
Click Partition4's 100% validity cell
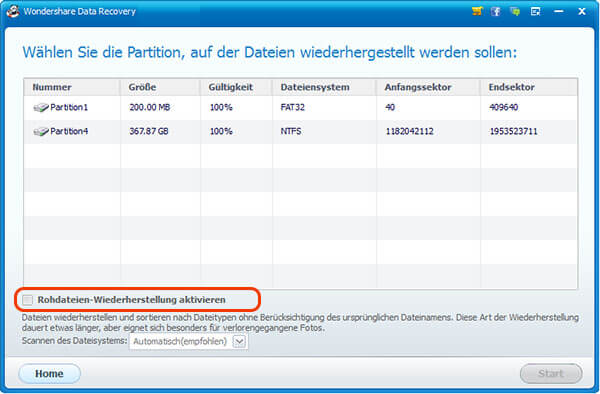point(221,132)
